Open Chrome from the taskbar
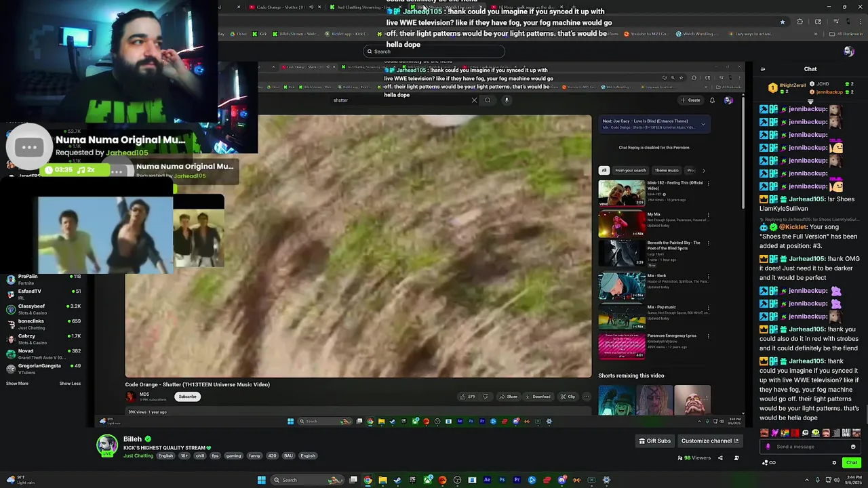Screen dimensions: 868x488 coord(368,480)
